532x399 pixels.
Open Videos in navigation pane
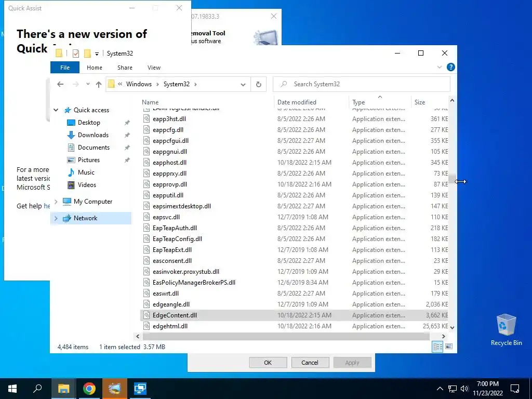[87, 185]
